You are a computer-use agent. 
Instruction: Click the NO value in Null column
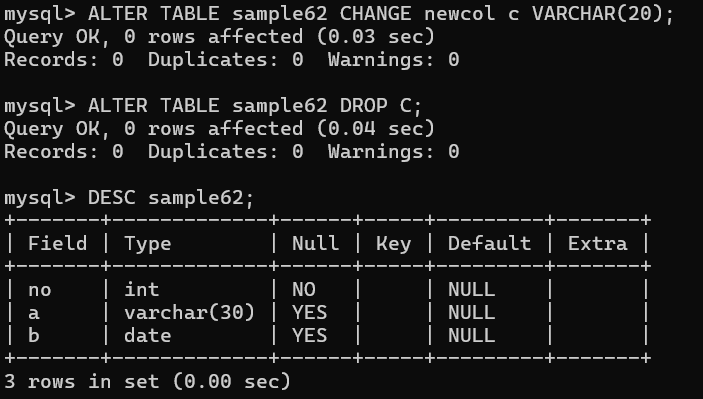(x=304, y=290)
